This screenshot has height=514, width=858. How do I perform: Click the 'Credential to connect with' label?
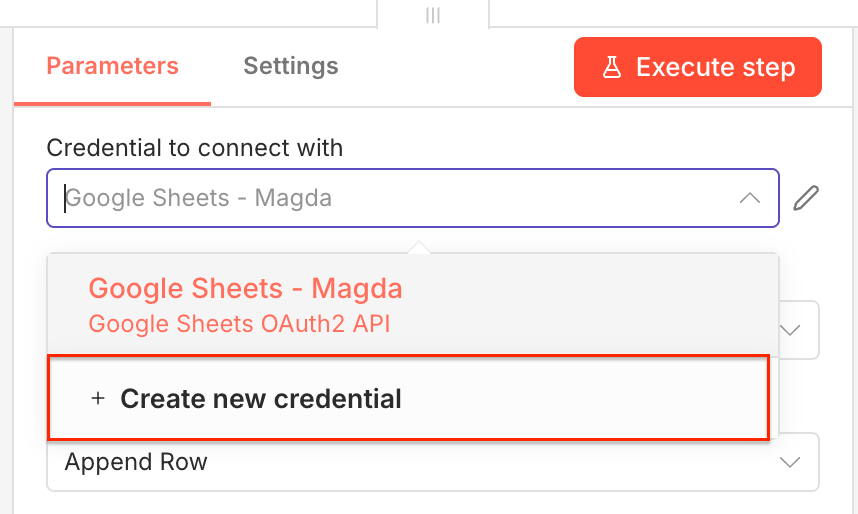click(195, 148)
